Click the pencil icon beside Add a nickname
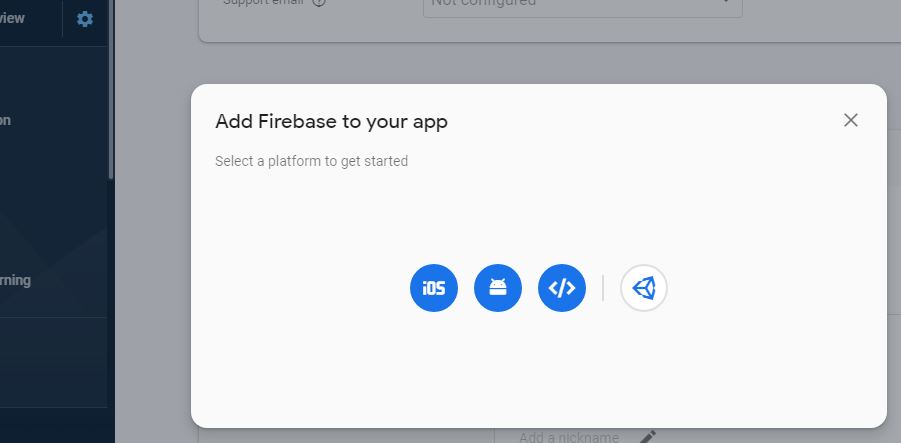 pos(648,436)
